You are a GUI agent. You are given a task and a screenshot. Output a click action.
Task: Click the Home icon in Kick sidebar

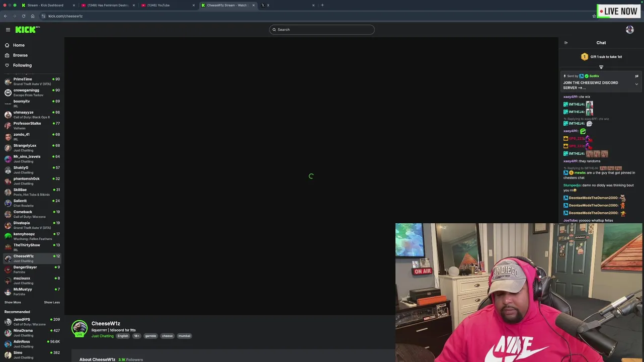(7, 45)
